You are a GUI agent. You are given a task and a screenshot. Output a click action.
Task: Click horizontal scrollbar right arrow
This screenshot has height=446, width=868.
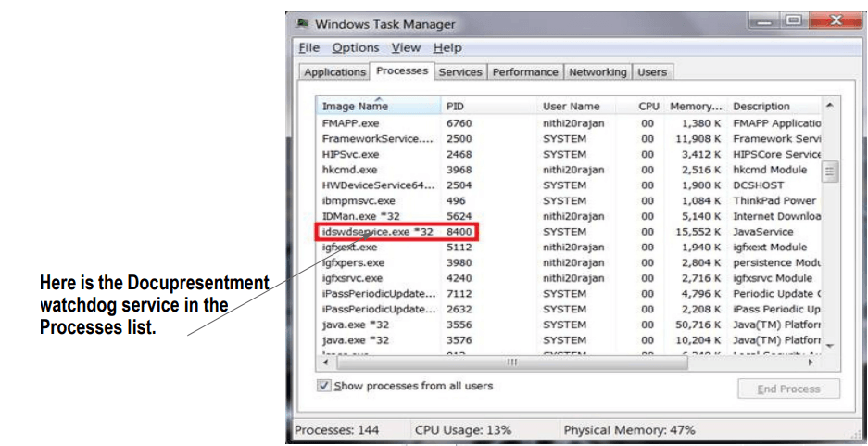(811, 363)
